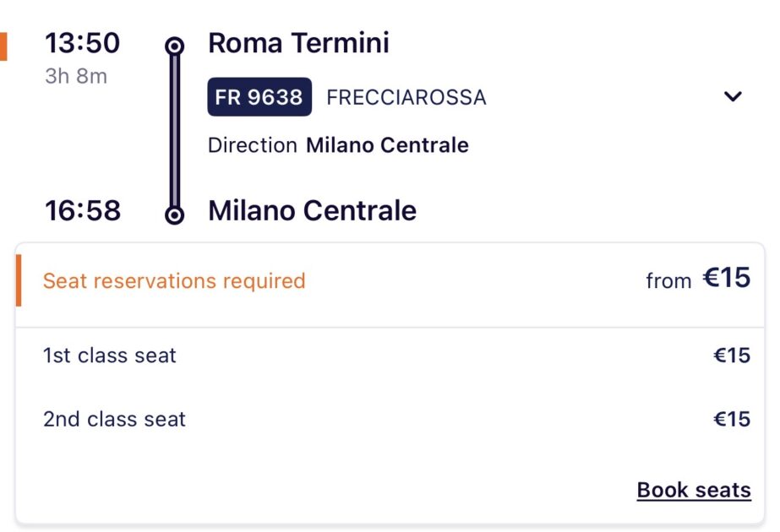Click the €15 price for 2nd class

coord(731,419)
